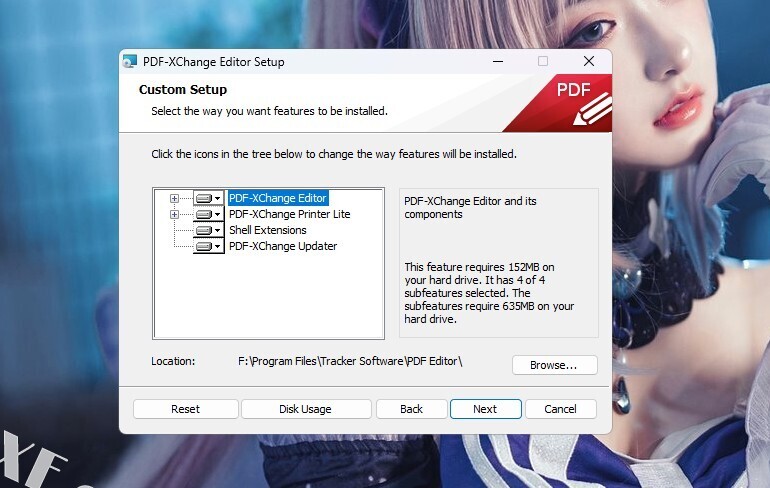Select the Shell Extensions feature
Image resolution: width=770 pixels, height=488 pixels.
click(x=268, y=230)
